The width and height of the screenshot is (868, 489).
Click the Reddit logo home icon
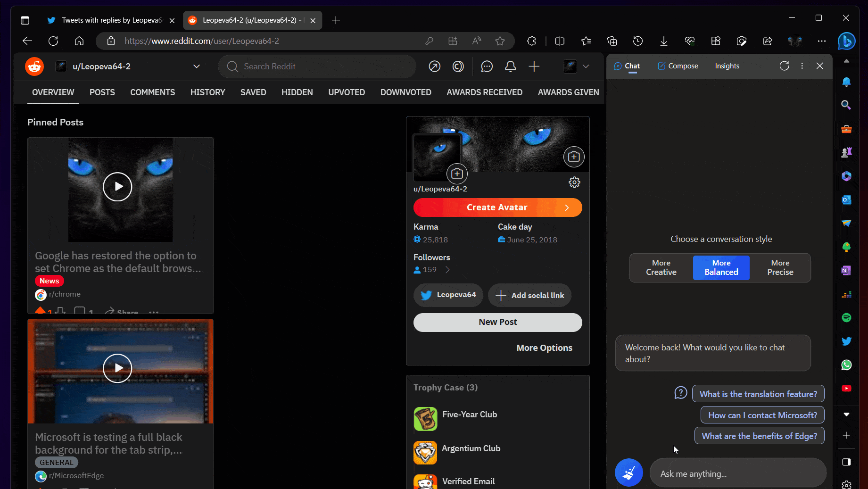[x=34, y=66]
